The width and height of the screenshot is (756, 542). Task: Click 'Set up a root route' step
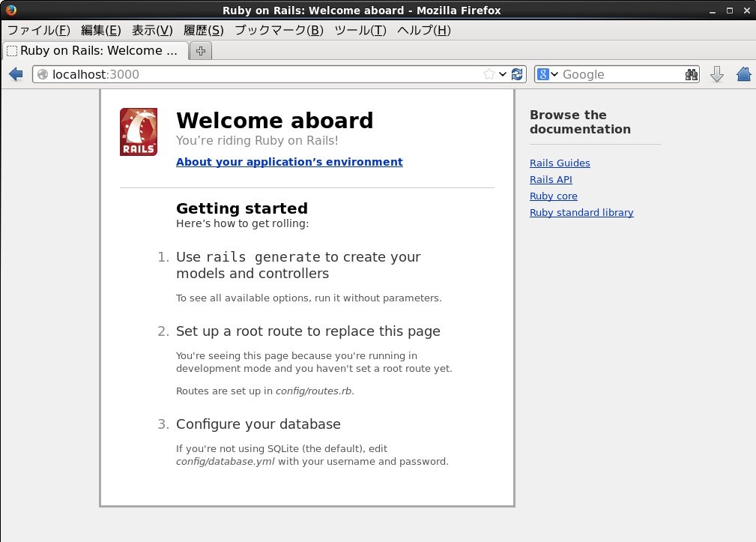tap(308, 331)
